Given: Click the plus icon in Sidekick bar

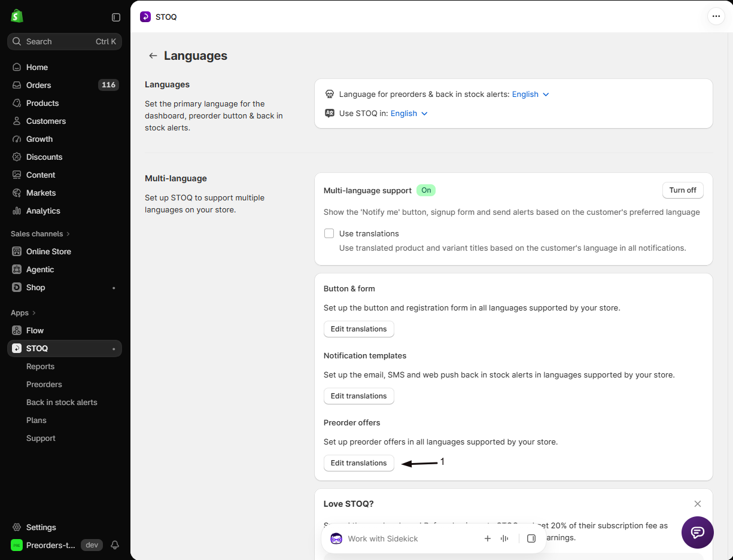Looking at the screenshot, I should 488,538.
